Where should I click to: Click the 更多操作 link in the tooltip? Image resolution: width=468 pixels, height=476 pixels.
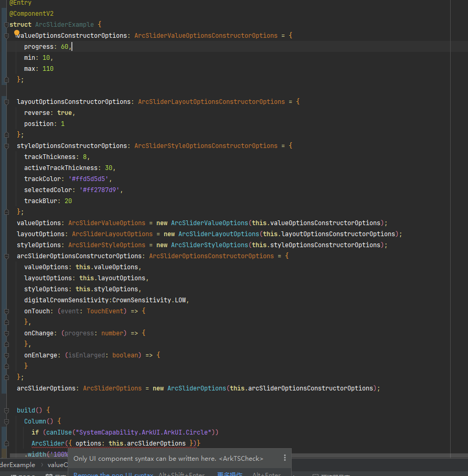230,474
